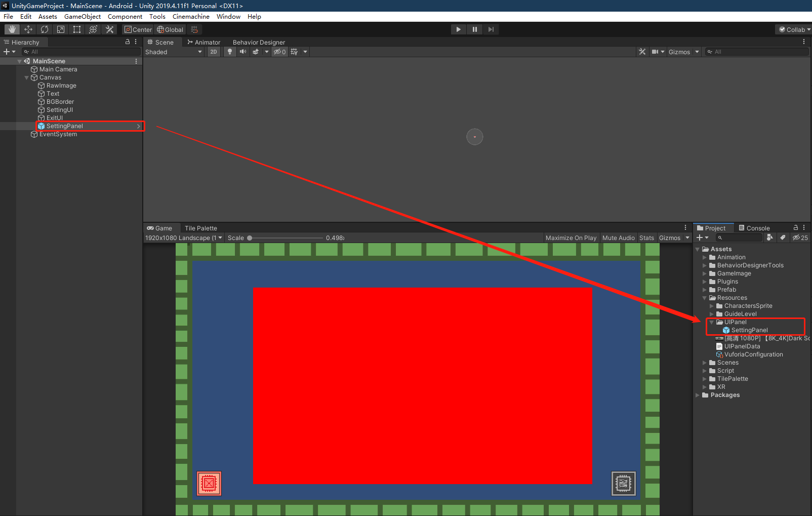Screen dimensions: 812x516
Task: Lock the Project panel
Action: 796,228
